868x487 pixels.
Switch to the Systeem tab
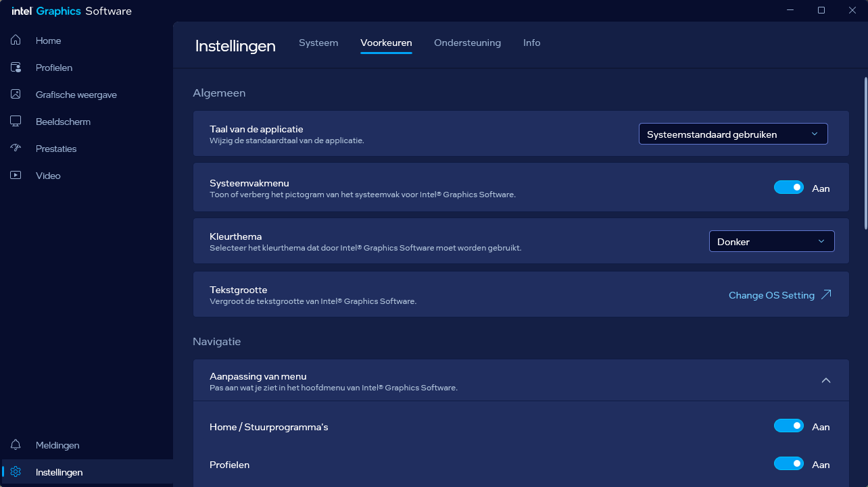coord(318,43)
